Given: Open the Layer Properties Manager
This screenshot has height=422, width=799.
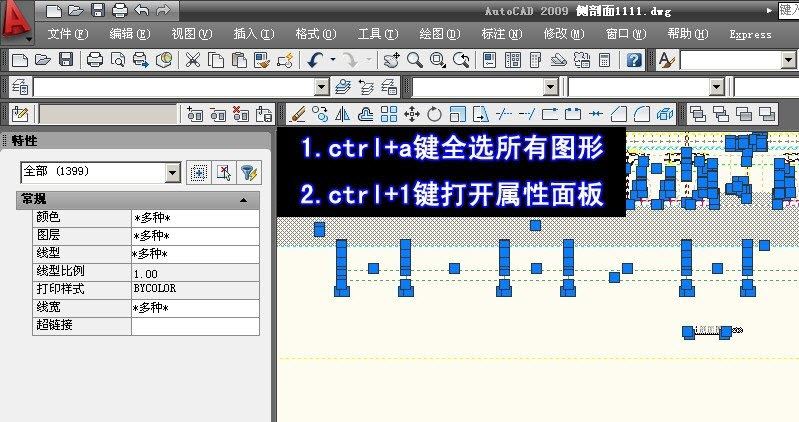Looking at the screenshot, I should point(20,87).
